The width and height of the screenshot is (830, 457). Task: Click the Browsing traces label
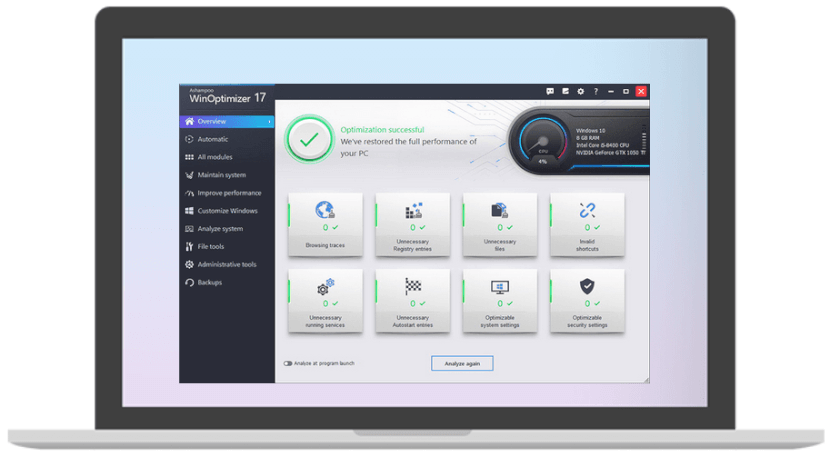325,245
